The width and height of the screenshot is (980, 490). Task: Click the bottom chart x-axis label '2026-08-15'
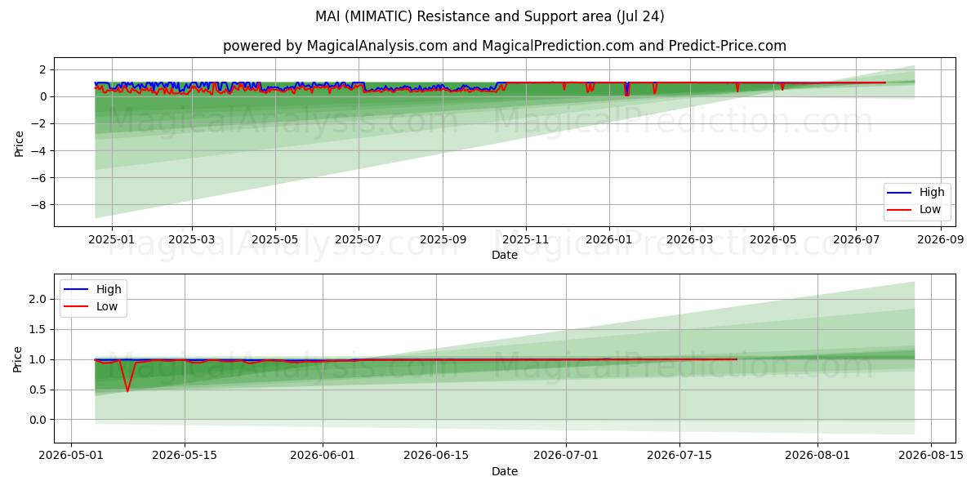[931, 456]
